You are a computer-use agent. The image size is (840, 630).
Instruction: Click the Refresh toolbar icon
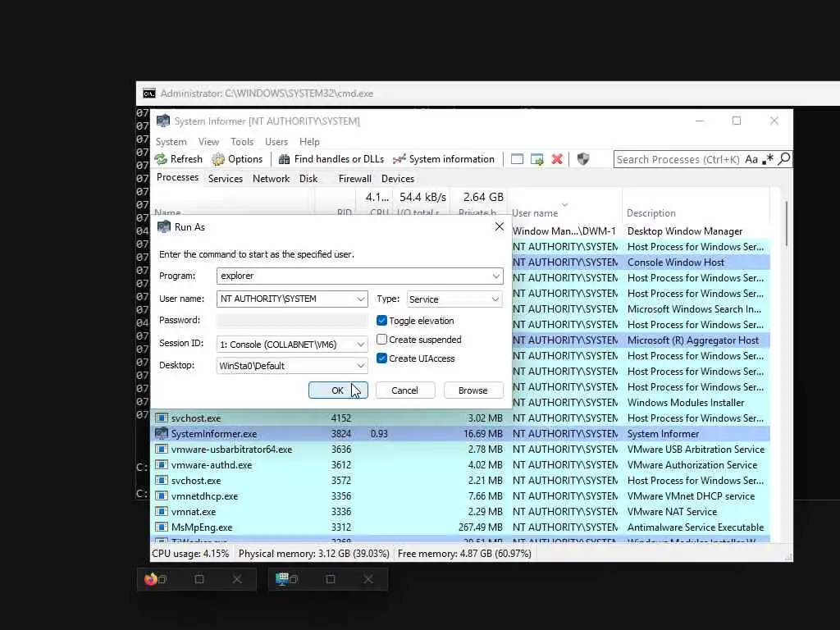click(x=161, y=159)
